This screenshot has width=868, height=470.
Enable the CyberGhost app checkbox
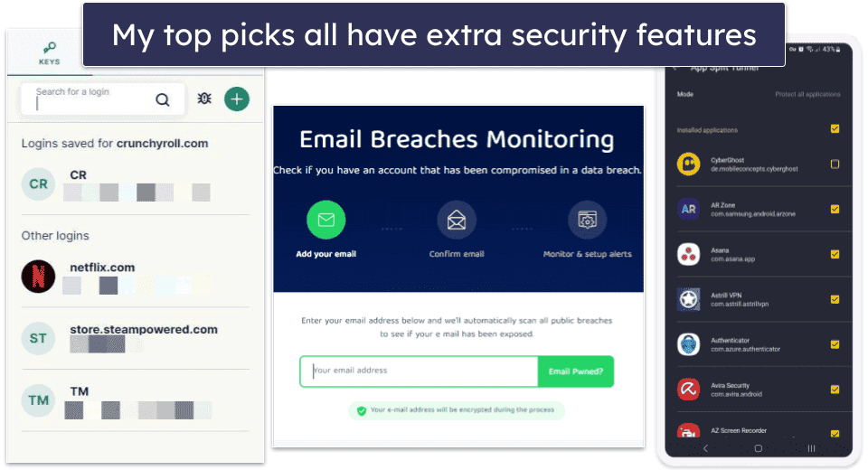835,164
